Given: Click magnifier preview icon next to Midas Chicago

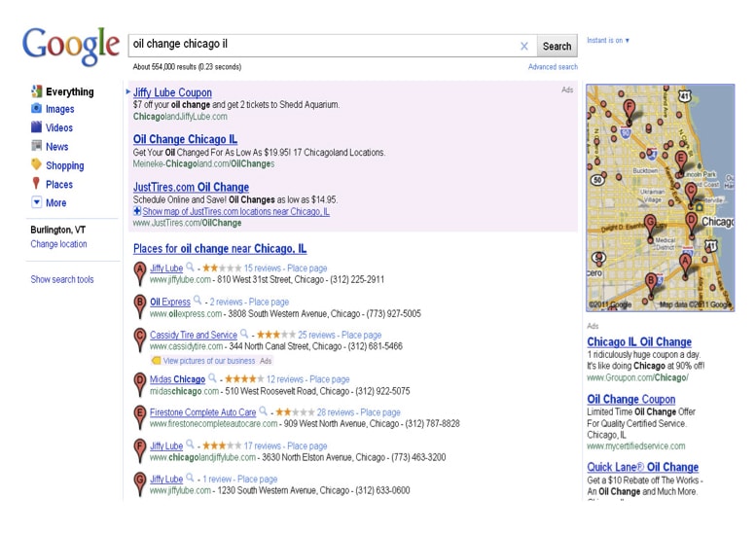Looking at the screenshot, I should click(x=213, y=378).
